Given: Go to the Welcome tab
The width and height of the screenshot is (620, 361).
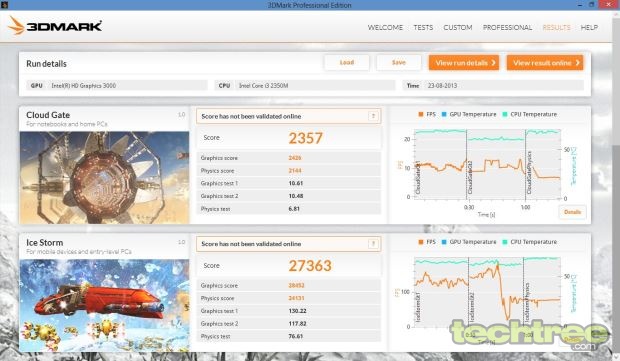Looking at the screenshot, I should click(x=385, y=27).
